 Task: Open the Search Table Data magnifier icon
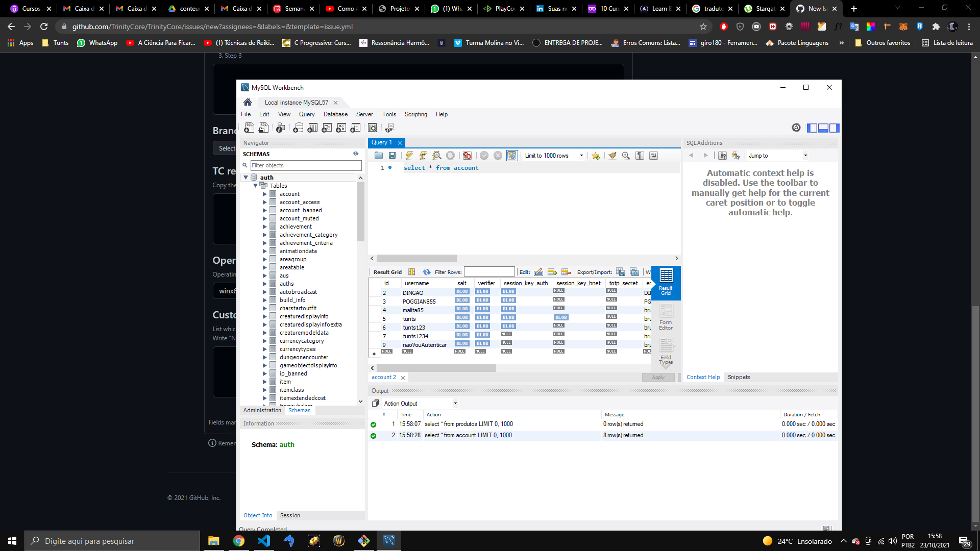[373, 128]
